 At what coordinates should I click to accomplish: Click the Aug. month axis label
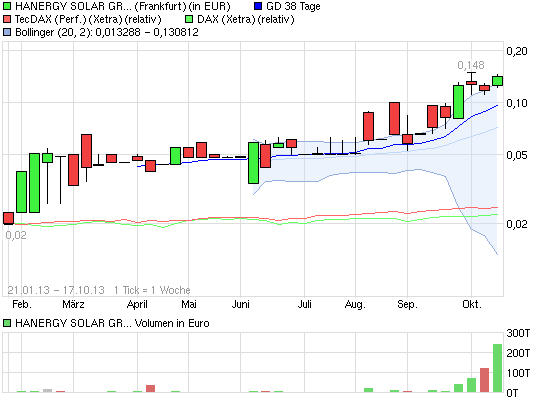click(355, 305)
